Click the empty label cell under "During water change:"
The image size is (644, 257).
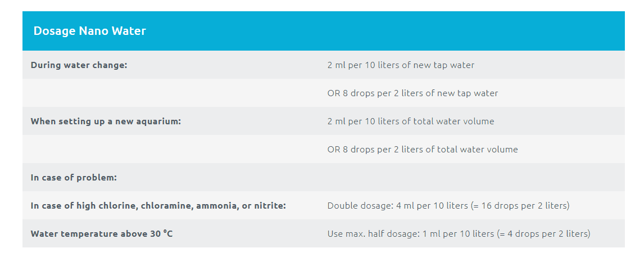pyautogui.click(x=169, y=93)
